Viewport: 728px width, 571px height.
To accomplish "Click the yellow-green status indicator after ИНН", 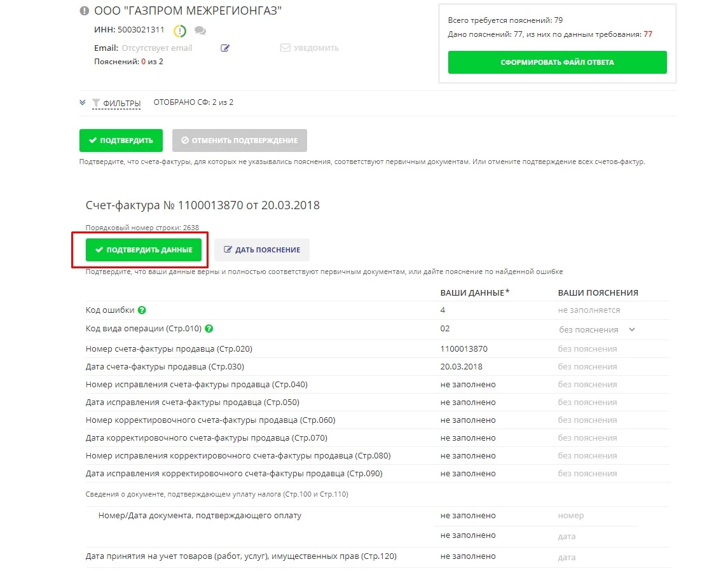I will point(180,31).
